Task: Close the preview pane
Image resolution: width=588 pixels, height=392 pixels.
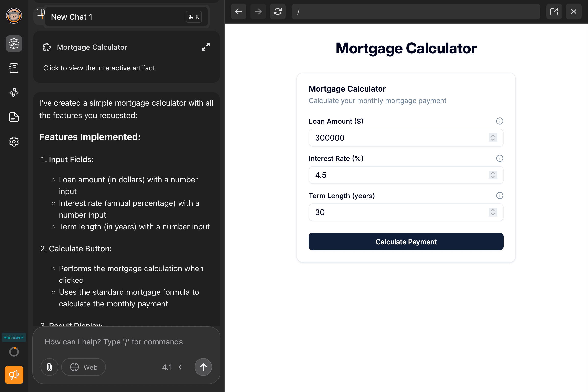Action: pos(574,12)
